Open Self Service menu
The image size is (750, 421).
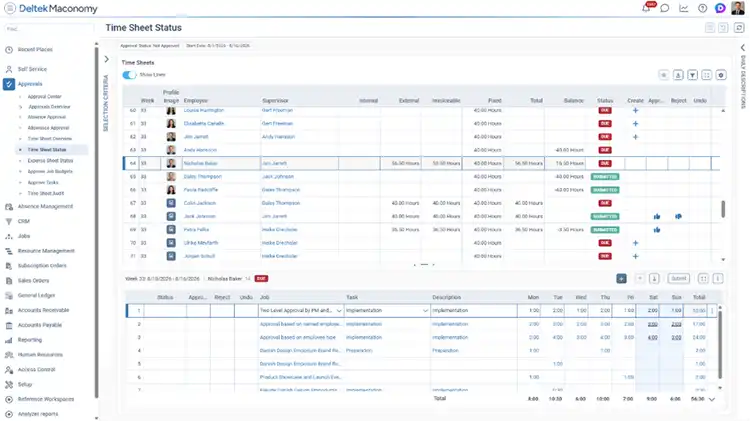[x=32, y=69]
